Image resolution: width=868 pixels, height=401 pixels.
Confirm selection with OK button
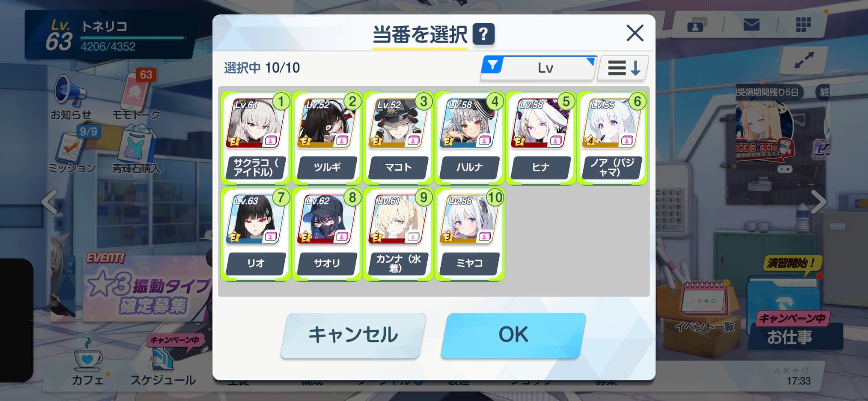point(513,335)
